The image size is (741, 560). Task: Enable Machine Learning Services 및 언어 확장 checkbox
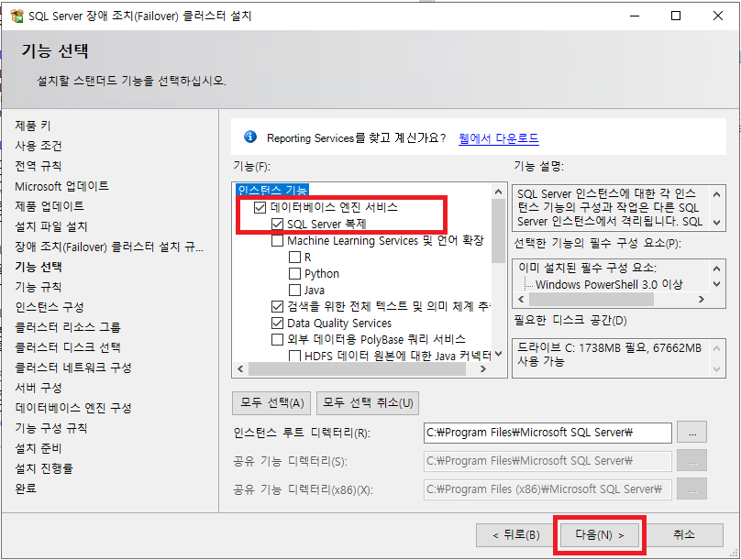pos(277,241)
